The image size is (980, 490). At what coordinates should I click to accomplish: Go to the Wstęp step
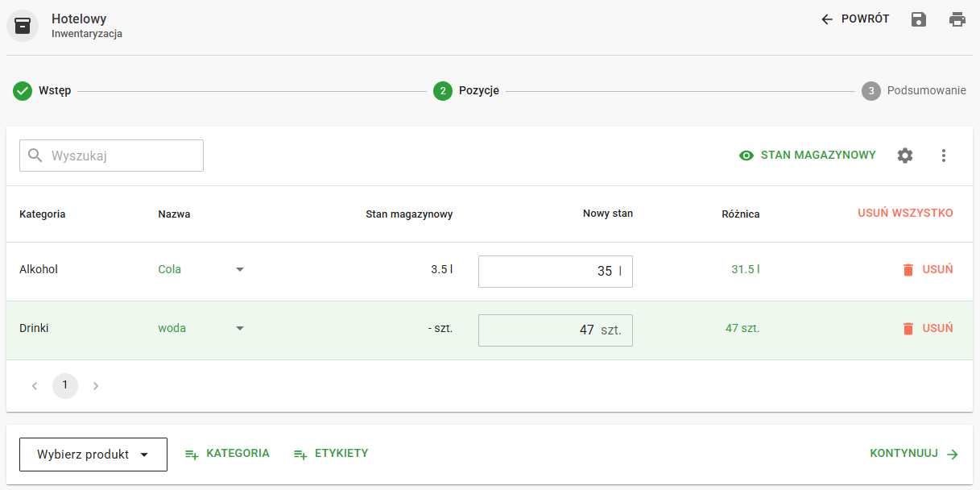click(43, 91)
